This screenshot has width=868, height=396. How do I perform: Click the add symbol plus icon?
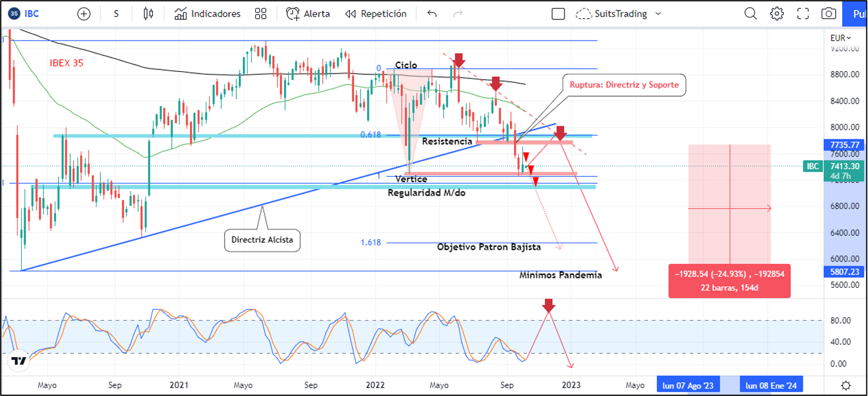[84, 14]
